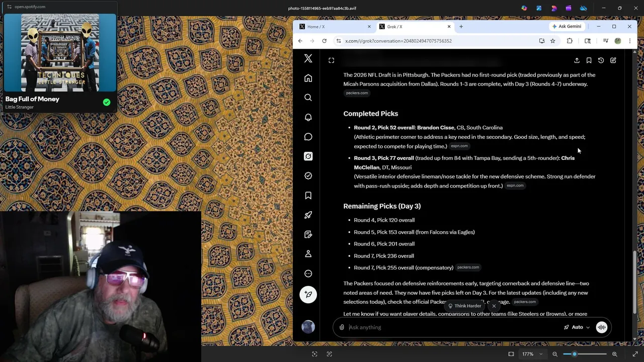Click OneDrive cloud icon in Photos title bar
644x362 pixels.
click(583, 8)
